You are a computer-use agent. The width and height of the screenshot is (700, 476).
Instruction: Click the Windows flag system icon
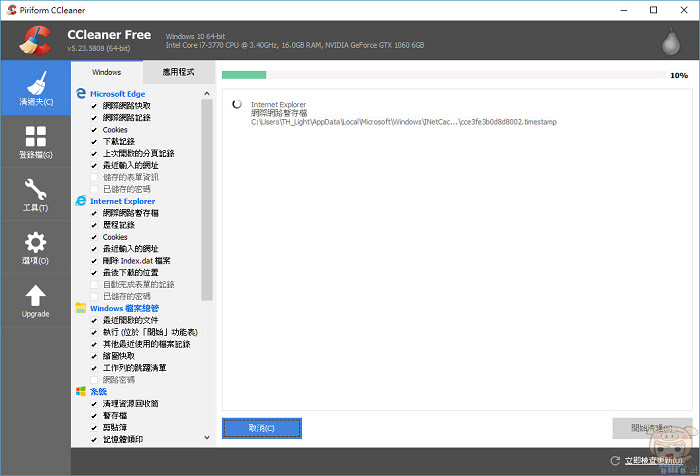pyautogui.click(x=81, y=391)
